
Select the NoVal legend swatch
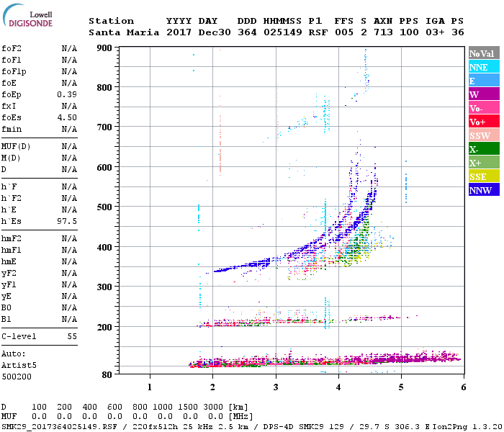pyautogui.click(x=484, y=53)
